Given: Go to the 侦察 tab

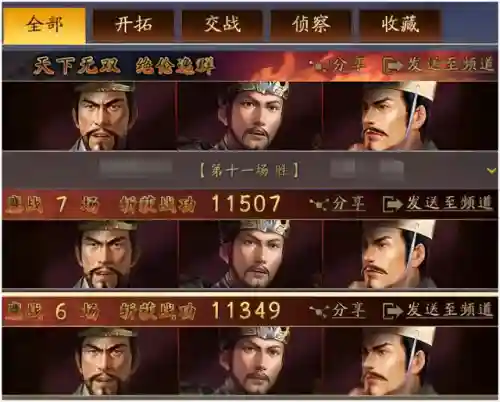Looking at the screenshot, I should [311, 25].
